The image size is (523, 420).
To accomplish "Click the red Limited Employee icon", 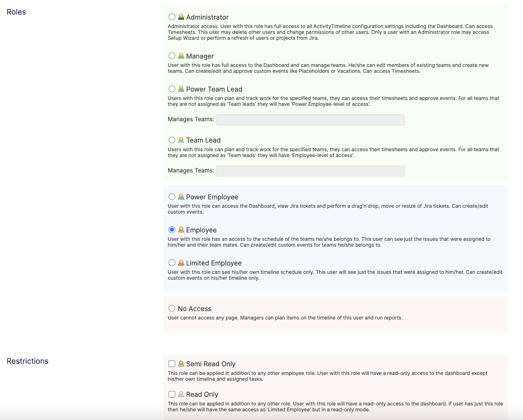I will click(181, 263).
